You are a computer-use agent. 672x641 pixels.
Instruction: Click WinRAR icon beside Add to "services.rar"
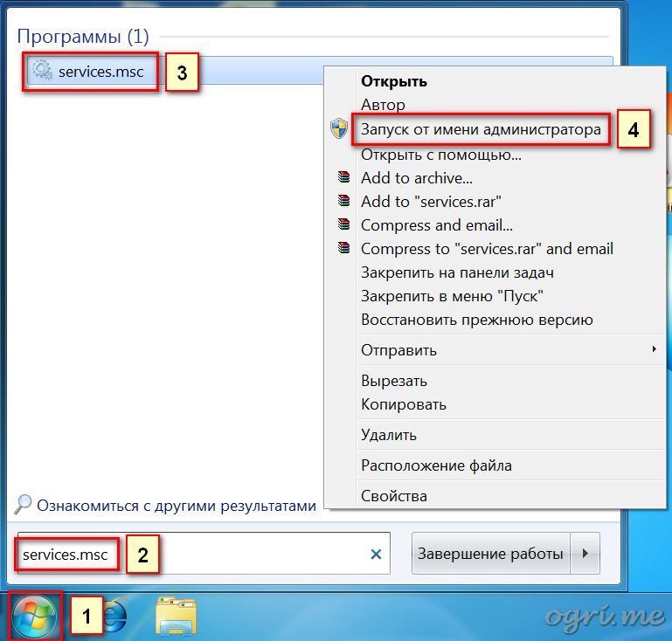click(343, 200)
